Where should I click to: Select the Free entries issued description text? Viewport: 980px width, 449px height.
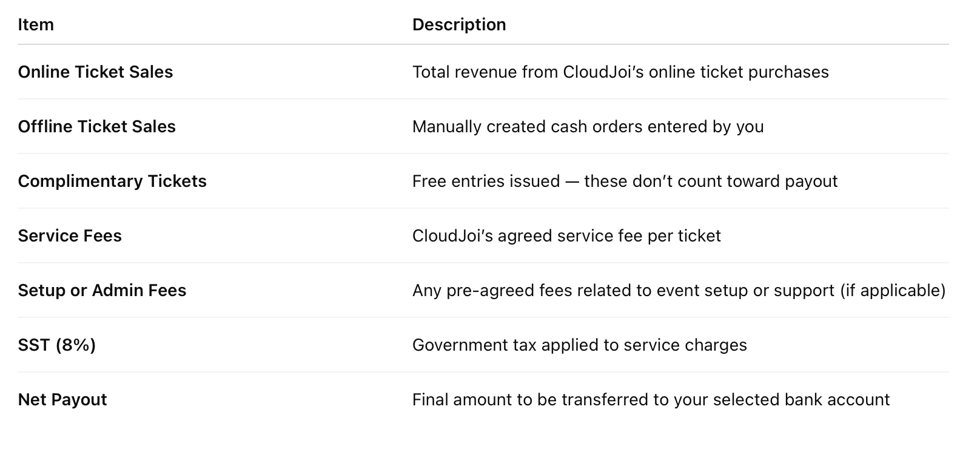[x=486, y=181]
